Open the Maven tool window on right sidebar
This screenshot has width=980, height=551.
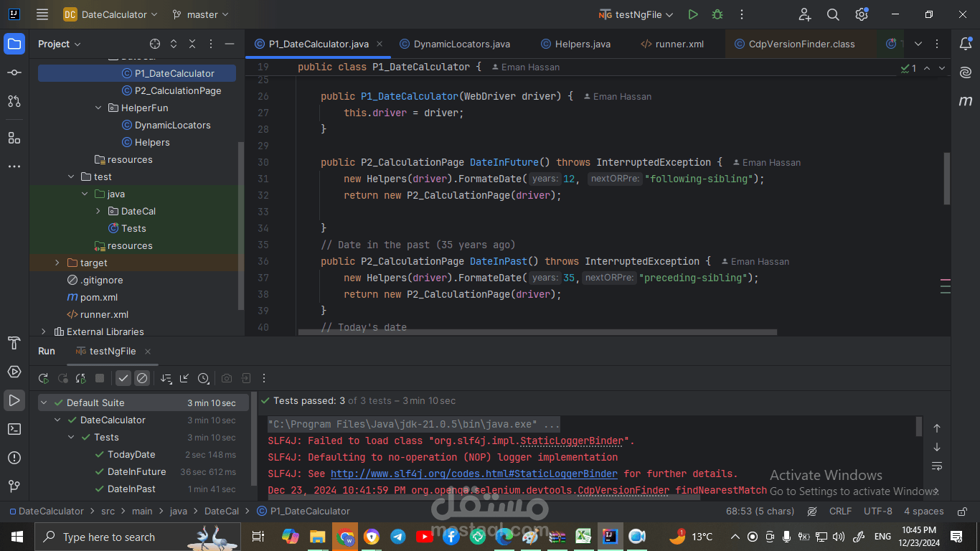click(x=966, y=101)
